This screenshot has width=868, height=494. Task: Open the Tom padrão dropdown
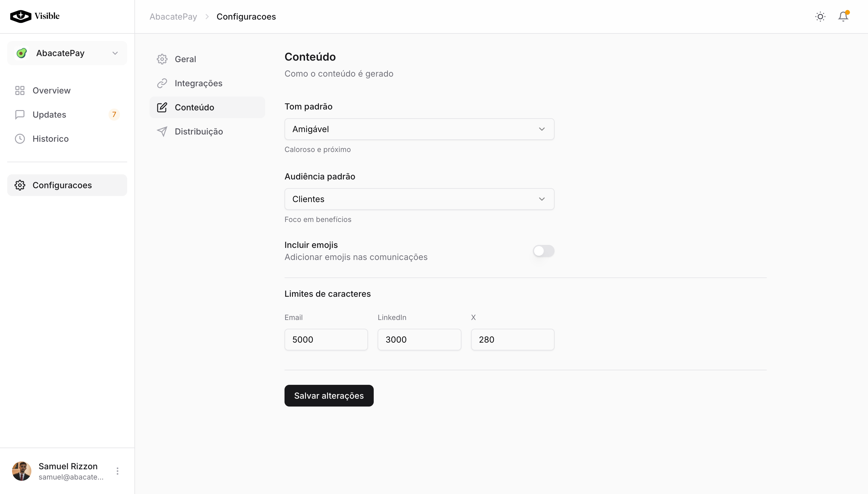click(x=419, y=129)
